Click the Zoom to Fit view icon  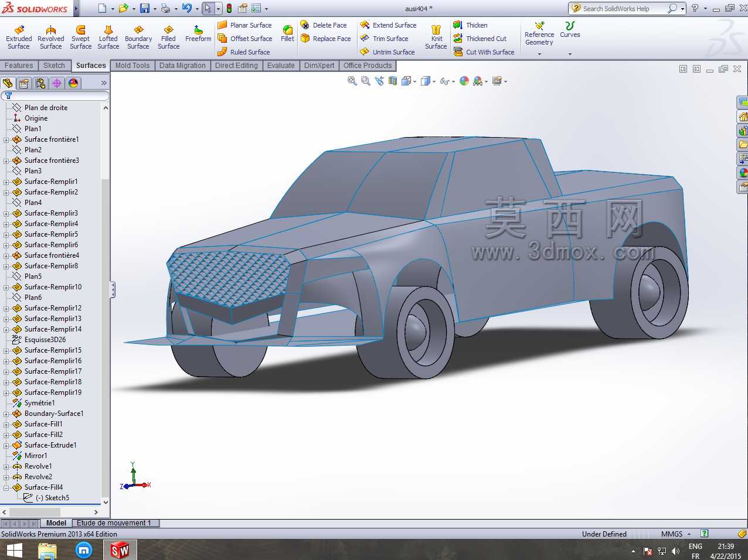(352, 81)
